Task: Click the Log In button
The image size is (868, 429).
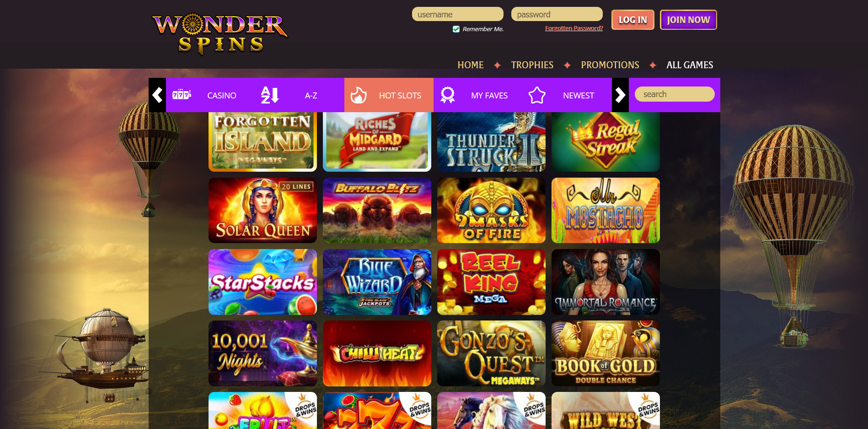Action: coord(633,20)
